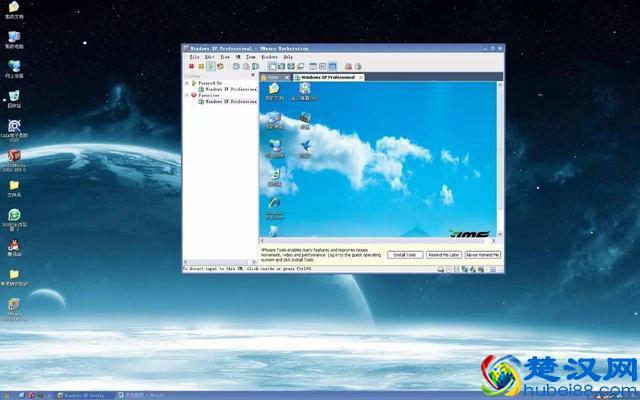Click the Never Remind Me button
This screenshot has height=400, width=640.
[483, 255]
